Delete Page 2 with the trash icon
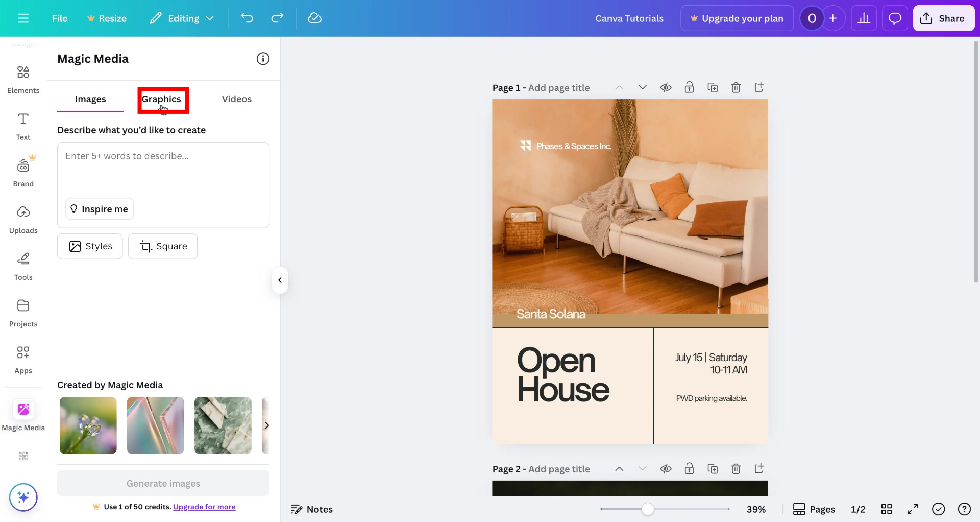Image resolution: width=980 pixels, height=522 pixels. pyautogui.click(x=736, y=468)
